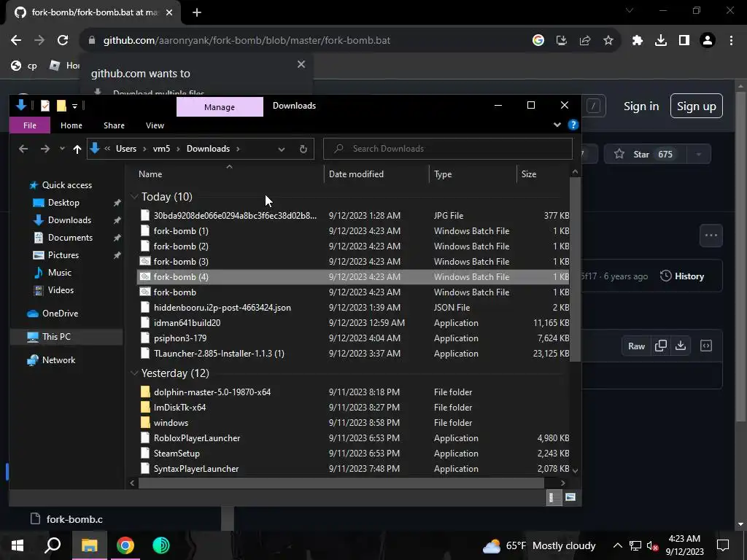This screenshot has height=560, width=747.
Task: Click the Sign up button on GitHub
Action: tap(697, 106)
